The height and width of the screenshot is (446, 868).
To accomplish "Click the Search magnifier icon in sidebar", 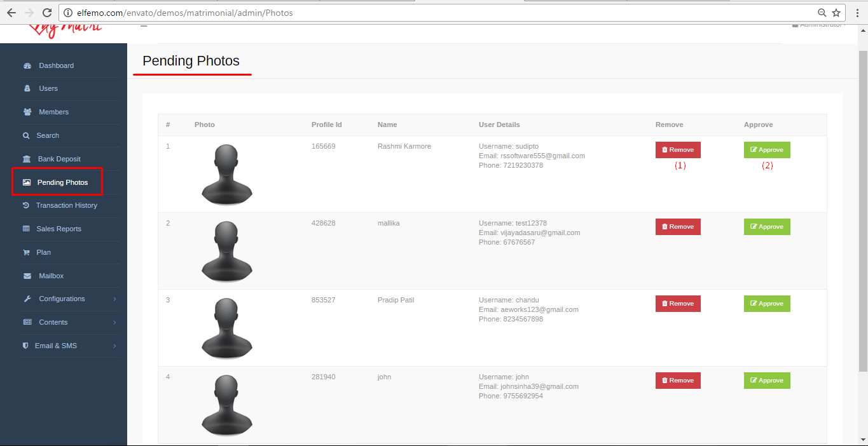I will pyautogui.click(x=26, y=135).
